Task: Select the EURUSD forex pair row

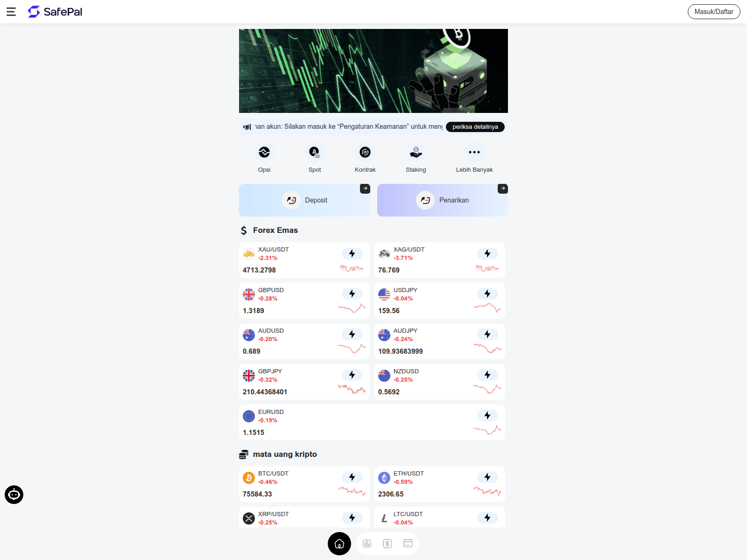Action: 372,422
